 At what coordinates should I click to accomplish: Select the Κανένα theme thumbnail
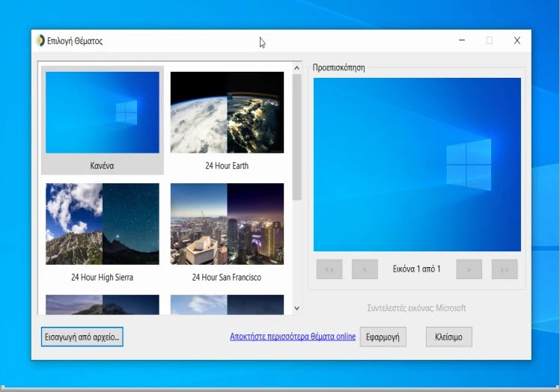pos(103,112)
